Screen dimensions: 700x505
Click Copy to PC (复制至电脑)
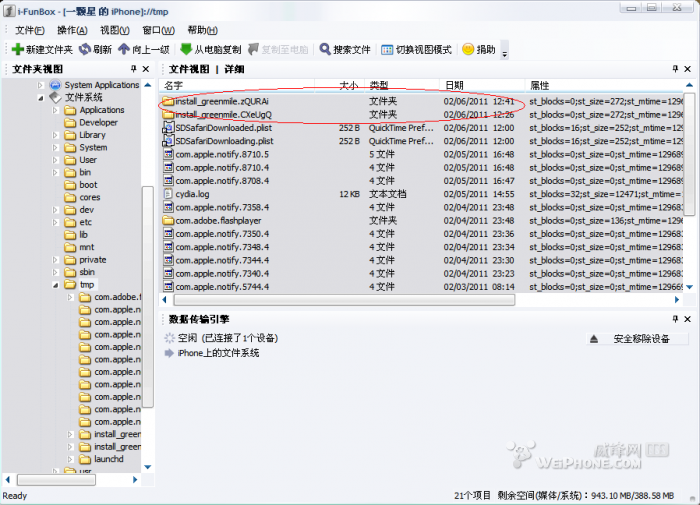[278, 50]
